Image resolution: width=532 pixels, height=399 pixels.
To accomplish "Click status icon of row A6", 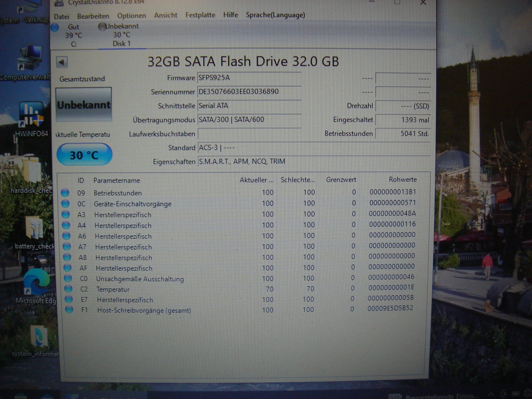I will pos(66,236).
